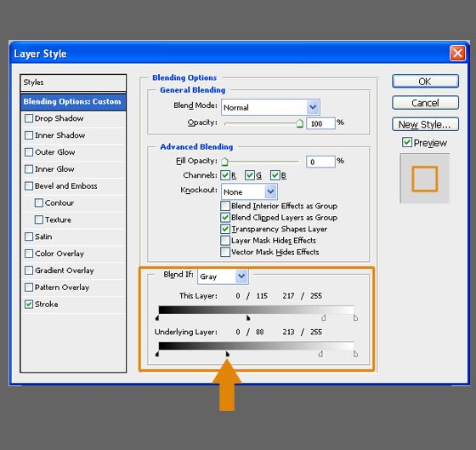Select Blending Options: Custom in styles list
This screenshot has height=450, width=476.
73,102
